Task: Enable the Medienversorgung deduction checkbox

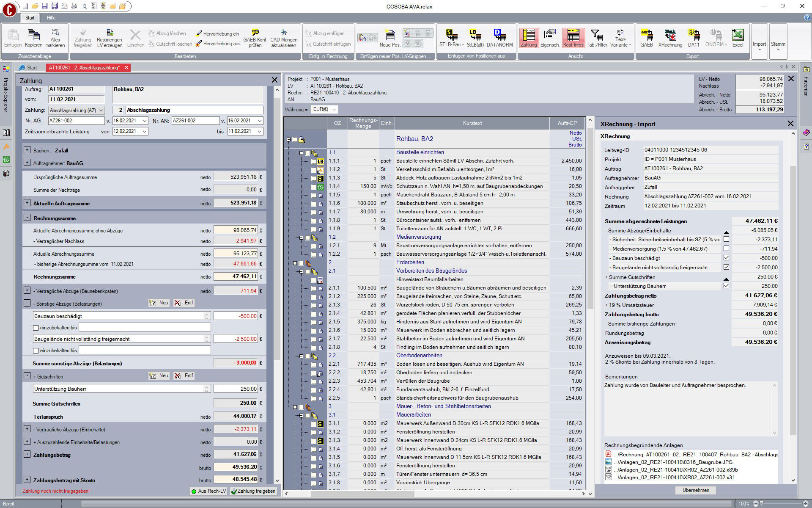Action: pyautogui.click(x=726, y=248)
